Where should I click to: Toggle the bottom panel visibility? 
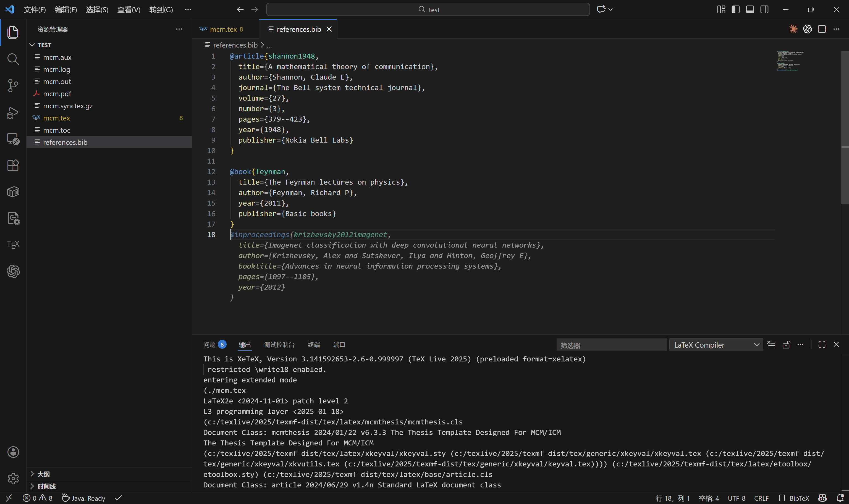[750, 9]
